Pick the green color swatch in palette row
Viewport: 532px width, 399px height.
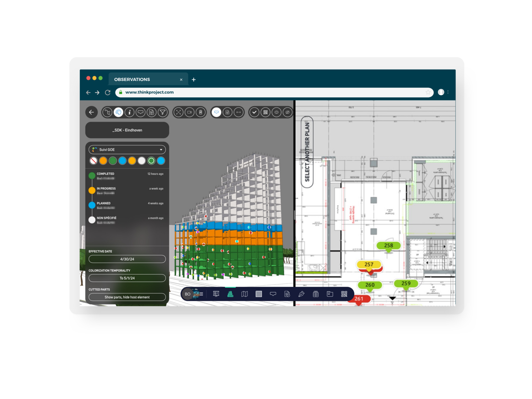coord(113,161)
